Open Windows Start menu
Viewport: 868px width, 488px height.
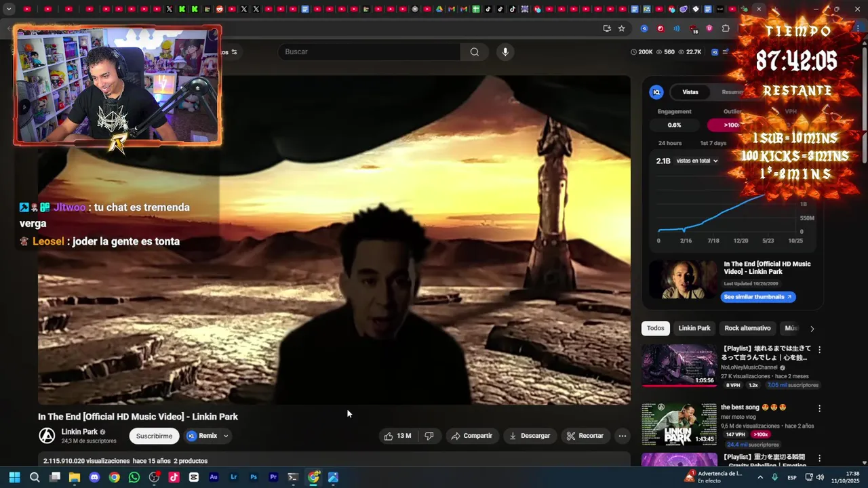14,477
